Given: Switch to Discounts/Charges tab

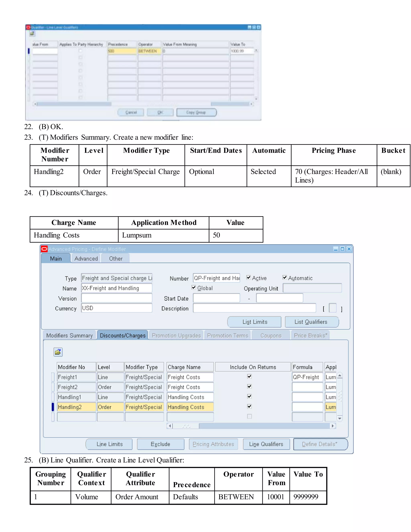Looking at the screenshot, I should [x=123, y=335].
